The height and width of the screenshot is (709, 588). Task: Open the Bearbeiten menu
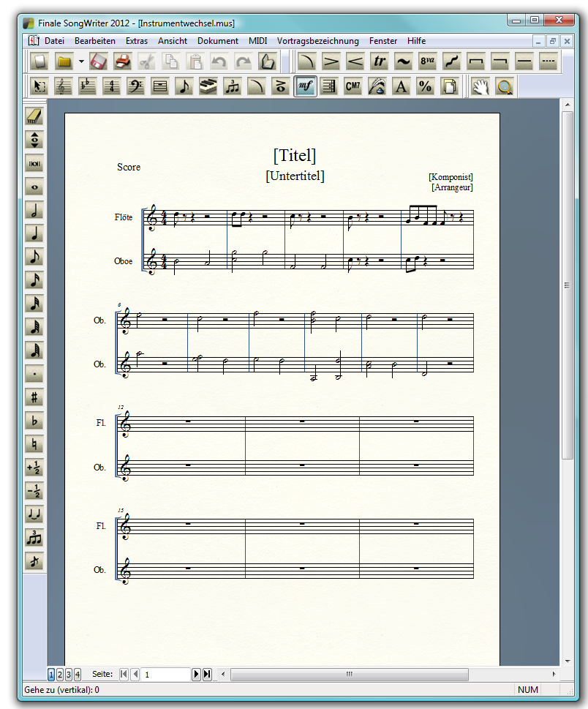pos(95,41)
